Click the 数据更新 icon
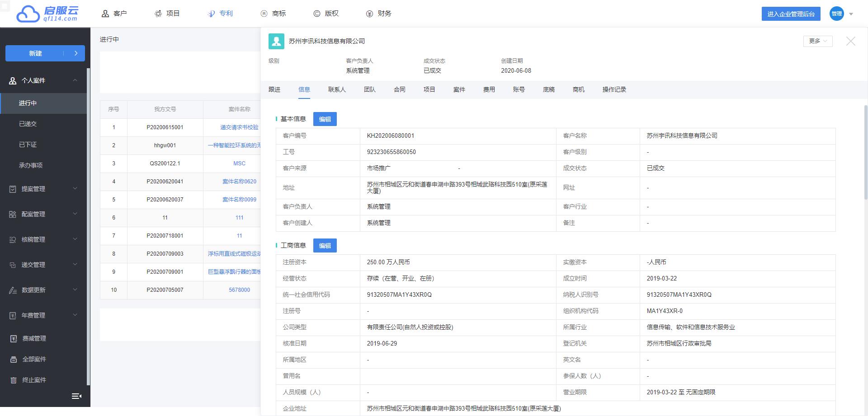Image resolution: width=868 pixels, height=416 pixels. (x=13, y=290)
